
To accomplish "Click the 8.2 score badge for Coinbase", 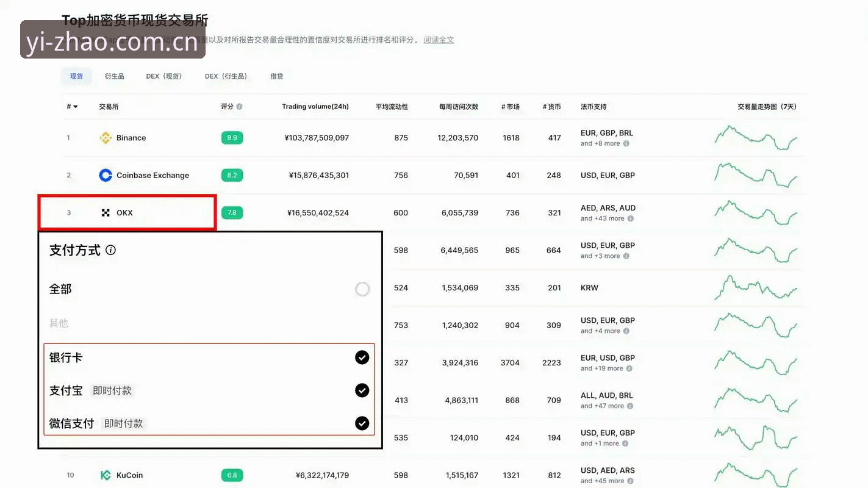I will coord(232,175).
